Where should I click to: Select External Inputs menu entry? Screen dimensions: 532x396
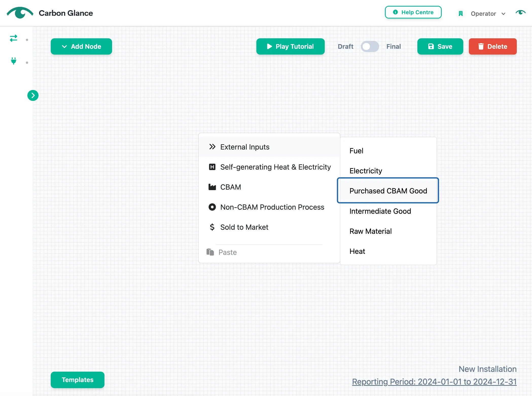pyautogui.click(x=269, y=147)
